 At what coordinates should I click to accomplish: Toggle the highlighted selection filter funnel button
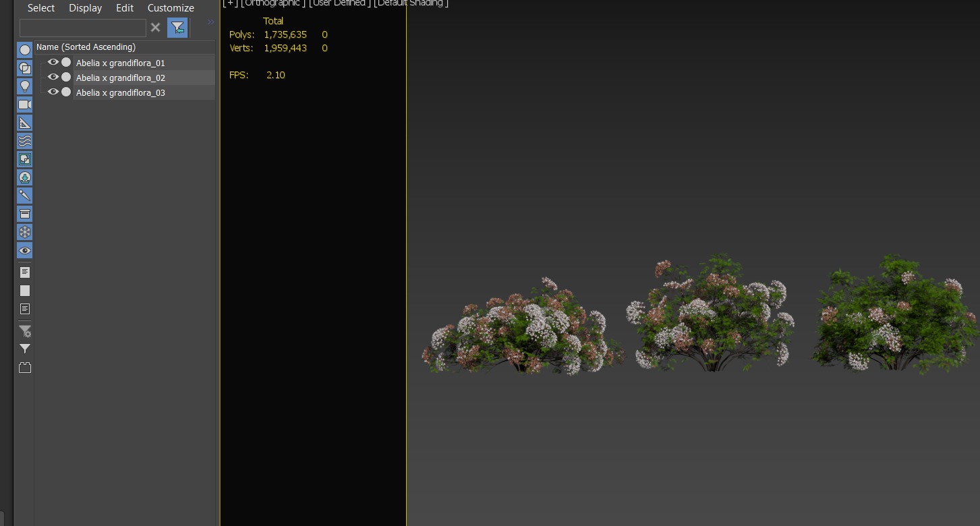(x=177, y=28)
